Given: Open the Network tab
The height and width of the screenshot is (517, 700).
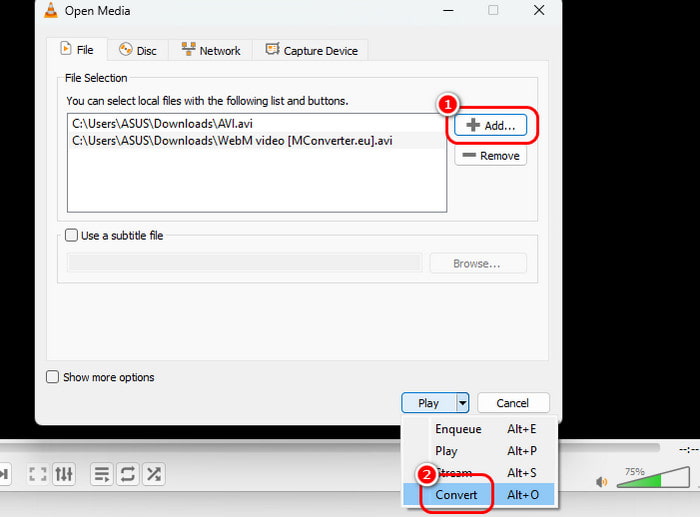Looking at the screenshot, I should click(x=211, y=50).
